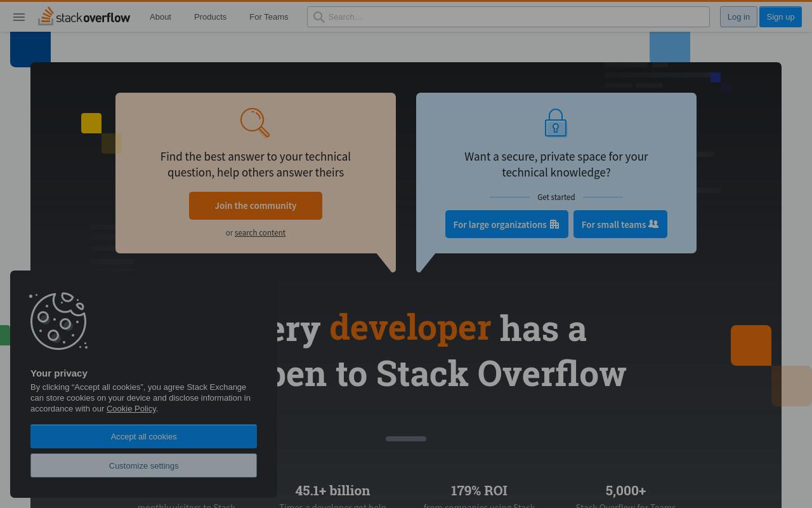Open the hamburger navigation menu
The height and width of the screenshot is (508, 812).
pyautogui.click(x=19, y=17)
